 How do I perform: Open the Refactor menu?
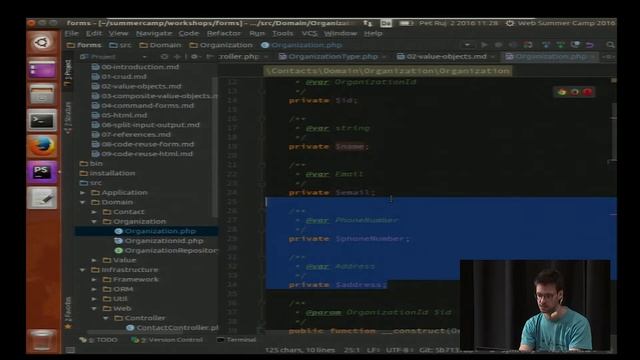click(223, 33)
